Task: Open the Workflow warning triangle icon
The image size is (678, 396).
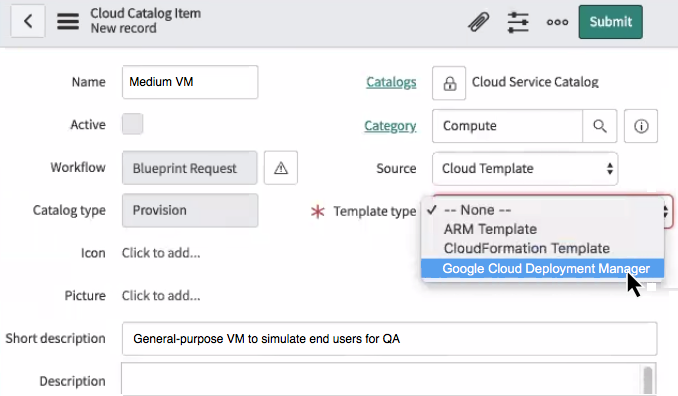Action: coord(281,168)
